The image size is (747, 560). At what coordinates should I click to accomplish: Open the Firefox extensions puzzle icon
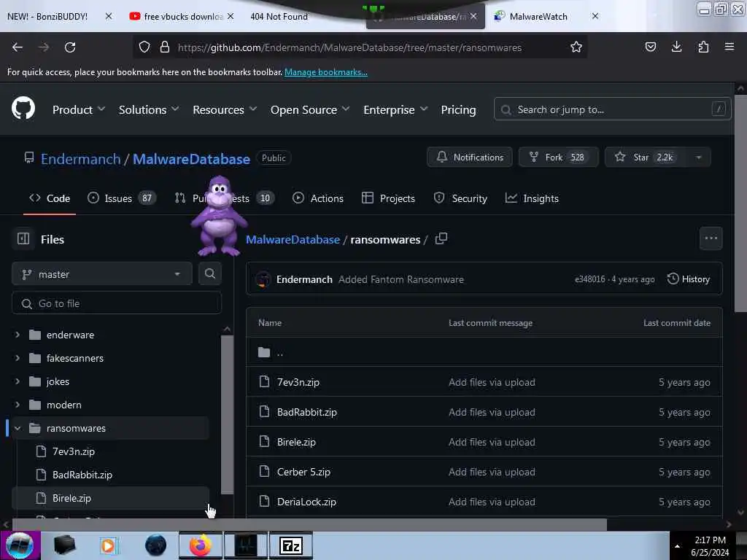(703, 47)
